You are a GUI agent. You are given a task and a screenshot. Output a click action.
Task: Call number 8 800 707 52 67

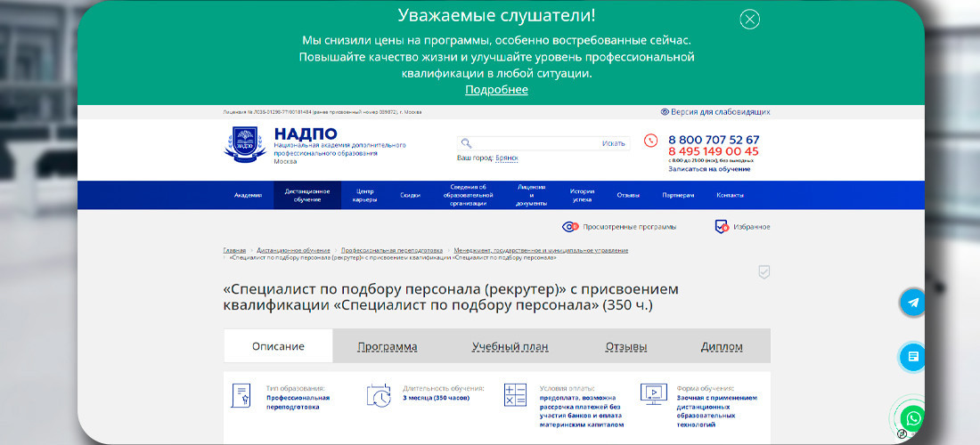714,140
